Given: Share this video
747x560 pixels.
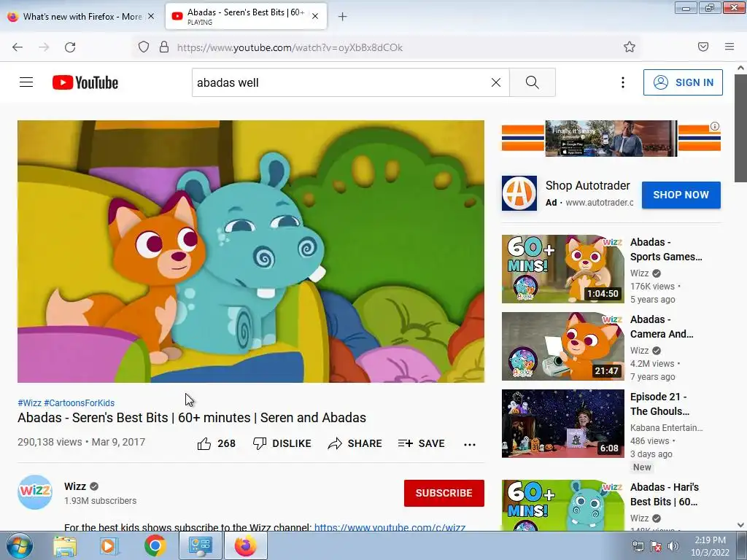Looking at the screenshot, I should click(x=355, y=443).
